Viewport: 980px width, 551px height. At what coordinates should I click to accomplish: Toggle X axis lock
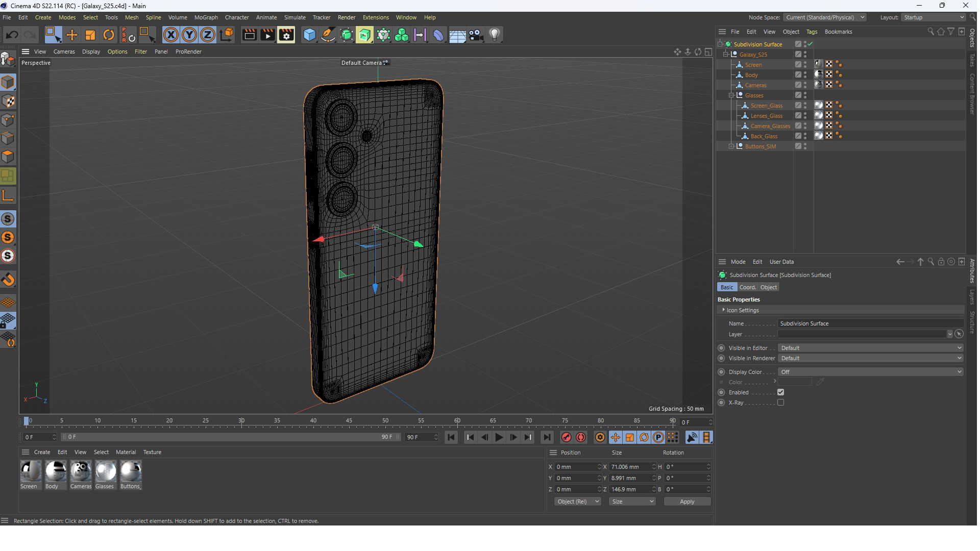(x=171, y=35)
